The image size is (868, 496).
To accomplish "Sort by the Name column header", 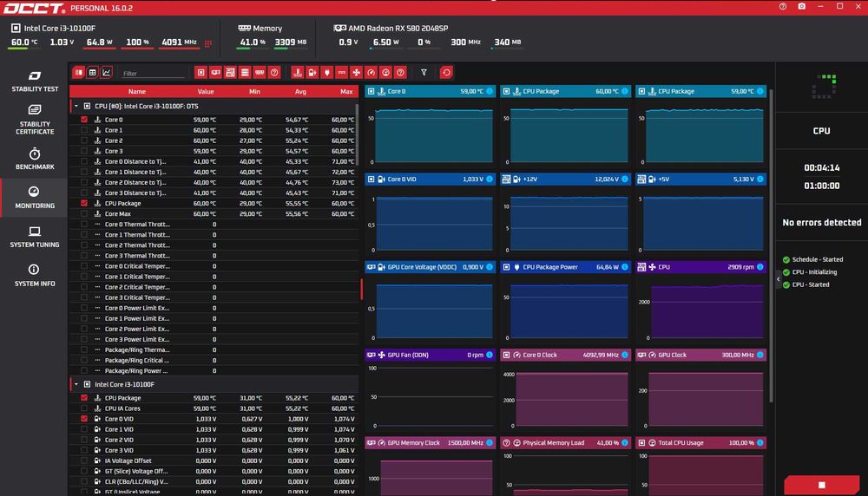I will [137, 91].
